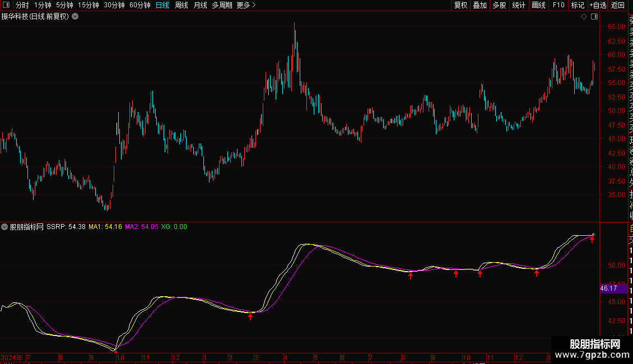Viewport: 633px width, 364px height.
Task: Activate the 画线 drawing tool
Action: [538, 5]
